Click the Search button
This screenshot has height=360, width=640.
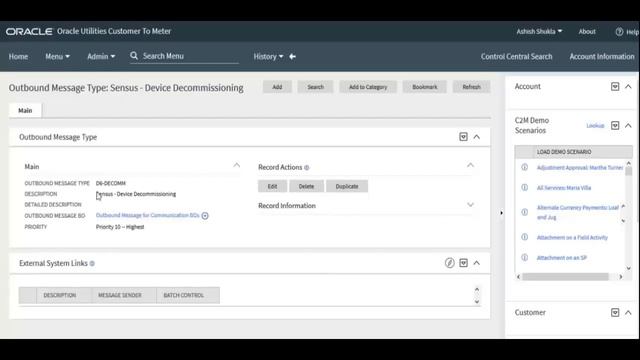(x=315, y=87)
